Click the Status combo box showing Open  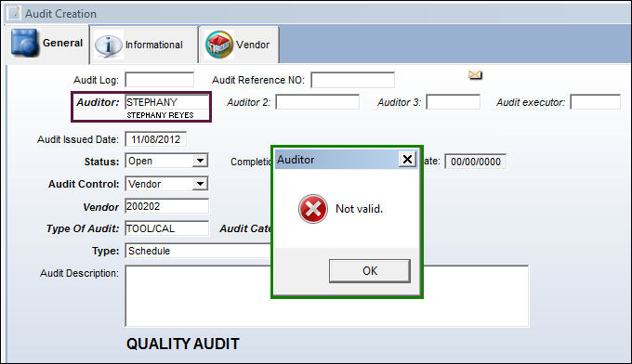(166, 161)
